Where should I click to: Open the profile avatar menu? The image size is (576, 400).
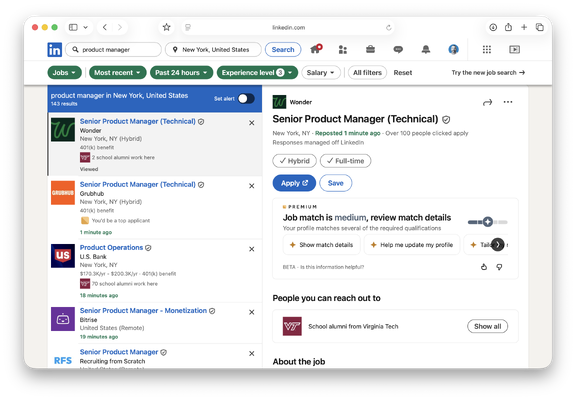(x=453, y=50)
